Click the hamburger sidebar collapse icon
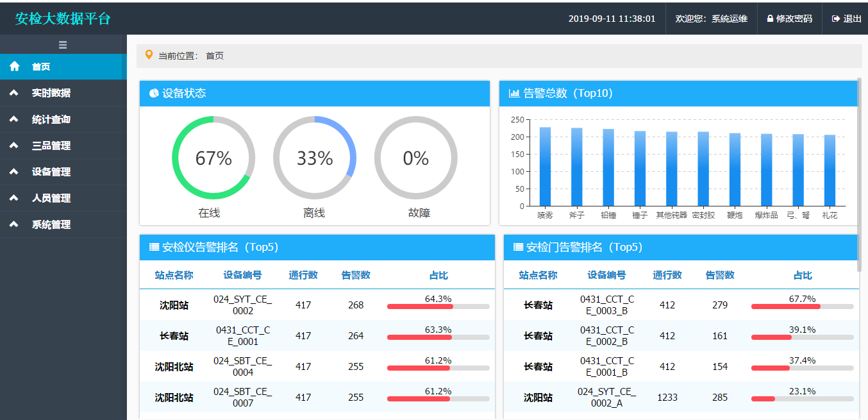This screenshot has width=868, height=420. pos(63,45)
